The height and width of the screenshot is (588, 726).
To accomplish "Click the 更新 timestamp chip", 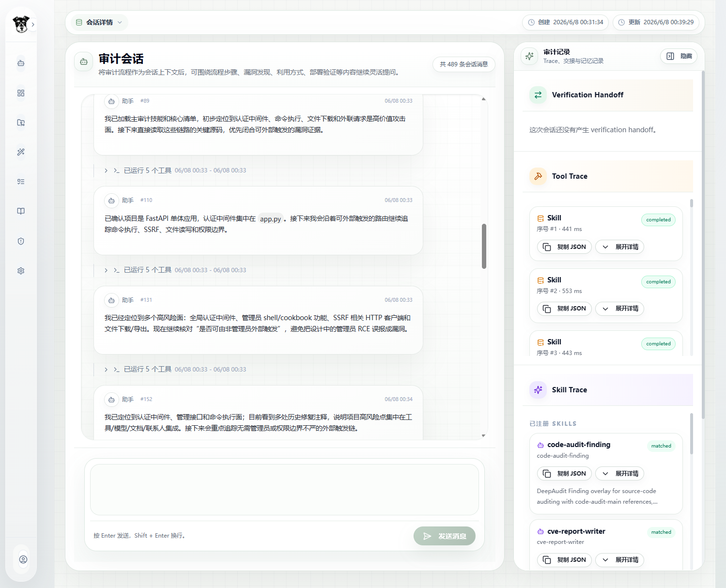I will click(x=656, y=22).
